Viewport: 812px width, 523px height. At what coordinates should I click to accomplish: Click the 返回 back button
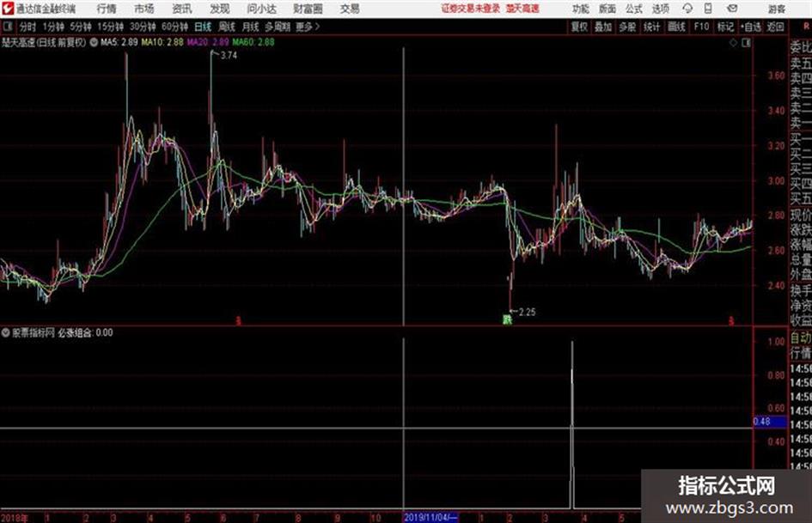[775, 27]
